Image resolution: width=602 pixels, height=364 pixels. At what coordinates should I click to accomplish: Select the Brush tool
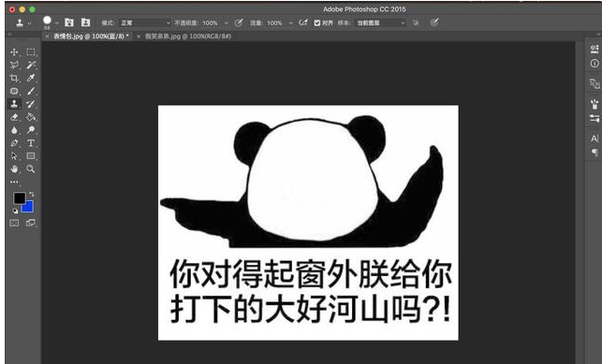(31, 91)
